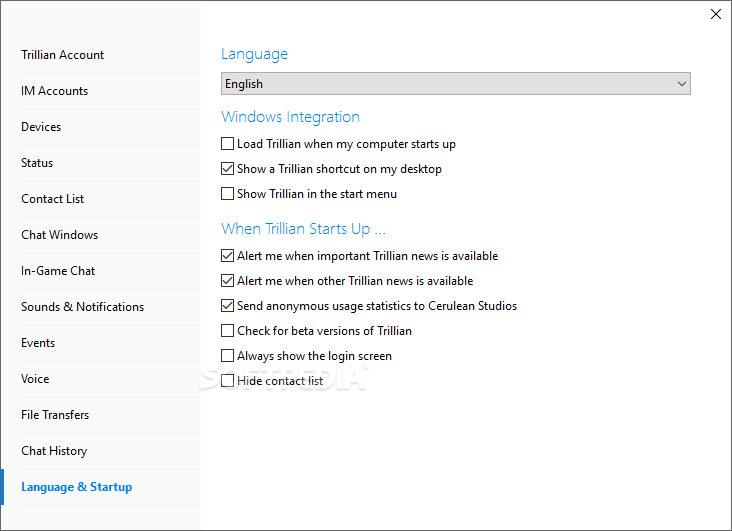Image resolution: width=732 pixels, height=531 pixels.
Task: Click the Windows Integration heading
Action: 290,117
